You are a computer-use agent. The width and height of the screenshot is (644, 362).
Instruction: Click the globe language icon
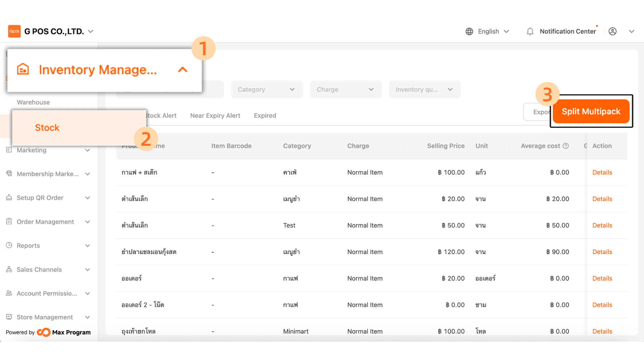[x=469, y=32]
